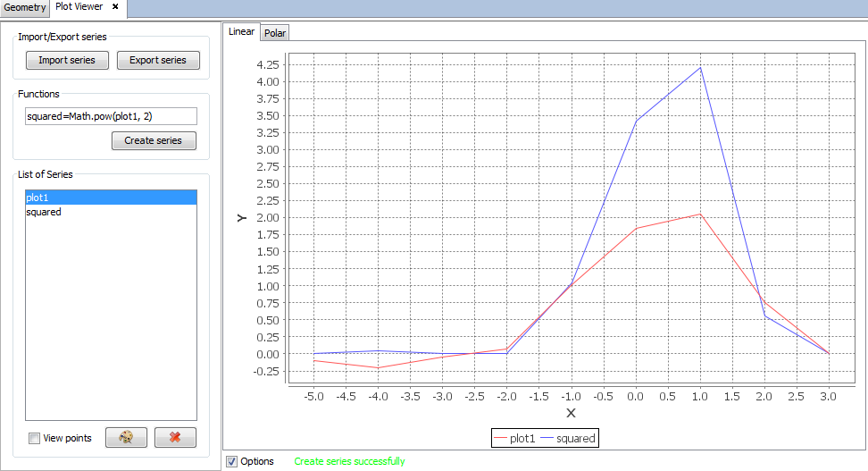The height and width of the screenshot is (471, 868).
Task: Select plot1 in the List of Series
Action: pos(111,198)
